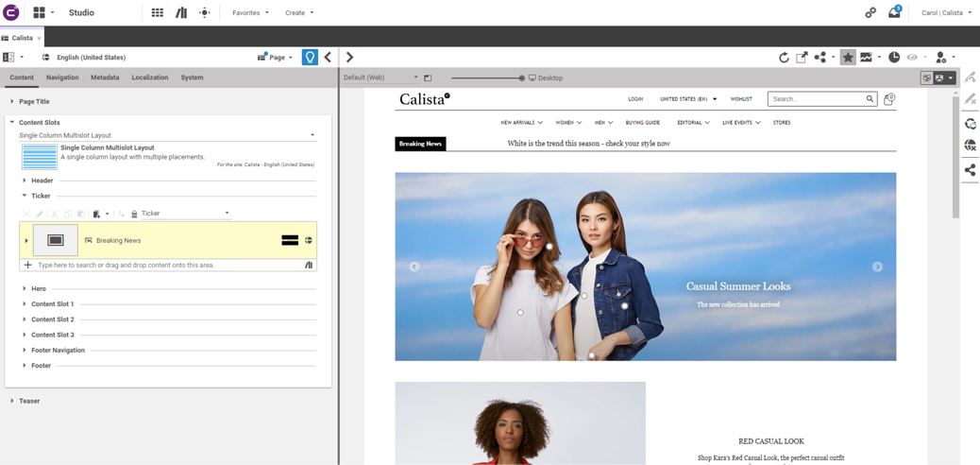Reload the preview
This screenshot has height=465, width=980.
pyautogui.click(x=784, y=58)
